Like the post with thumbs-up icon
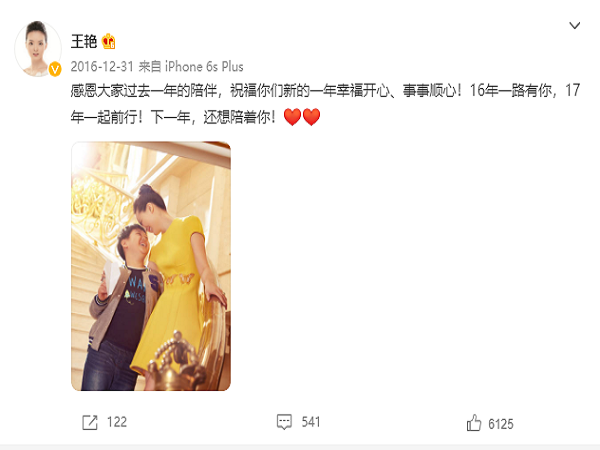This screenshot has width=600, height=450. [474, 423]
